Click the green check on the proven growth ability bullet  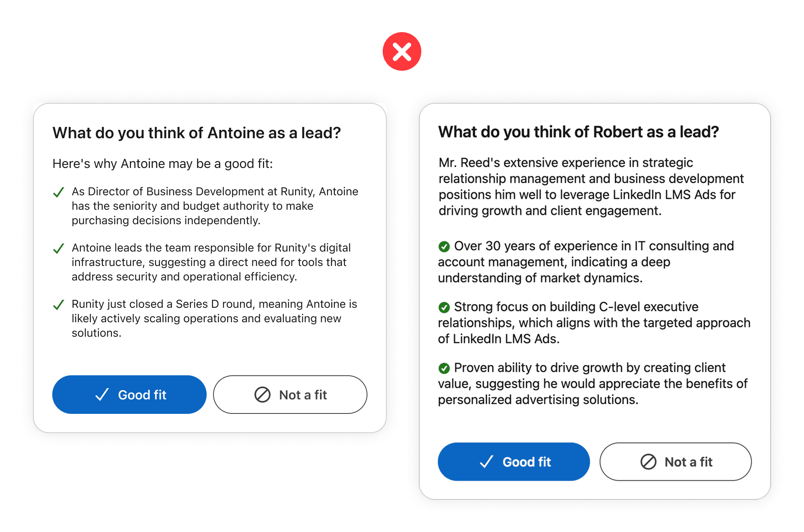444,368
